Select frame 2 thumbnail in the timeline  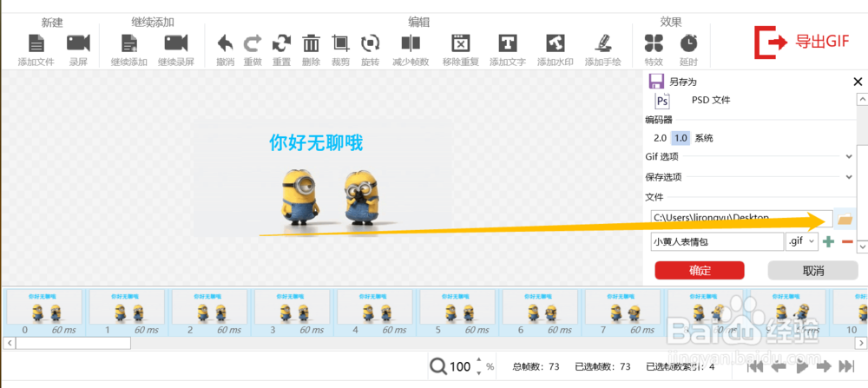[x=209, y=306]
